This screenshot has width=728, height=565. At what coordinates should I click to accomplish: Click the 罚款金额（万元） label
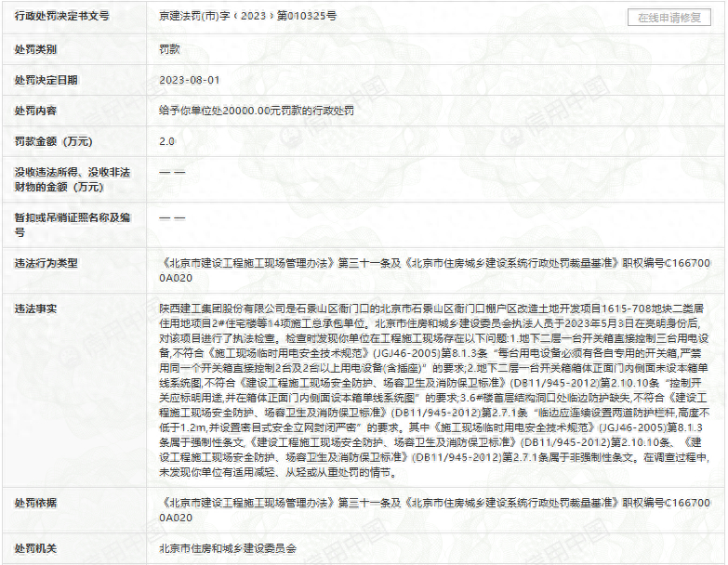tap(53, 141)
